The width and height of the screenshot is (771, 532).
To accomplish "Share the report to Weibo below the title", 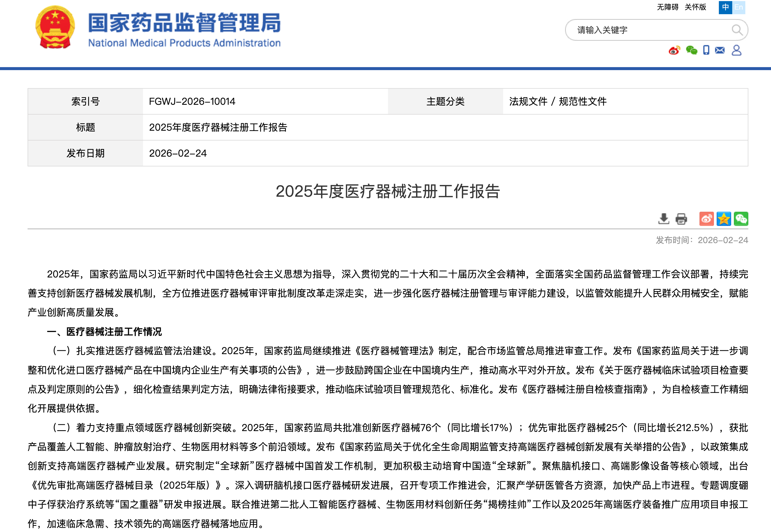I will point(707,219).
